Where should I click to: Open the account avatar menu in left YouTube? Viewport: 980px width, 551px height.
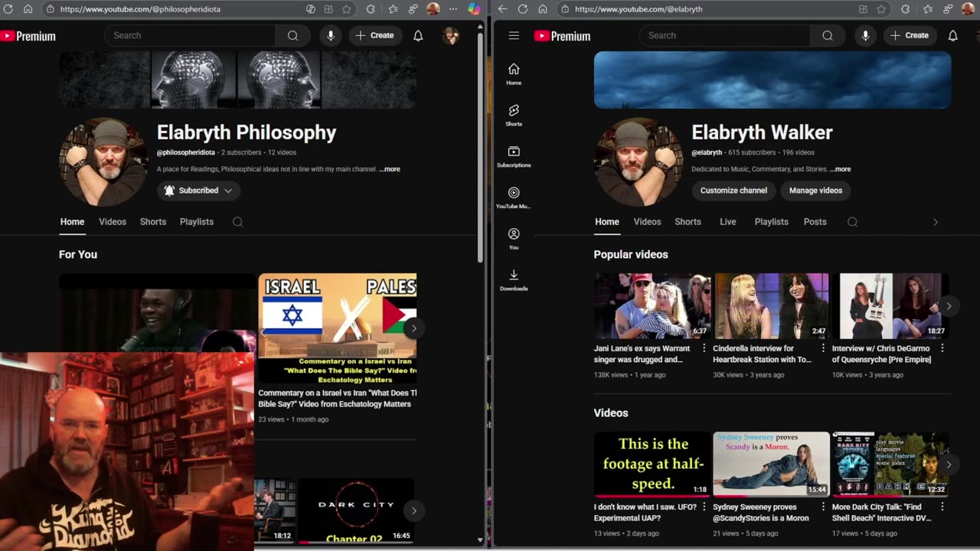pos(450,35)
